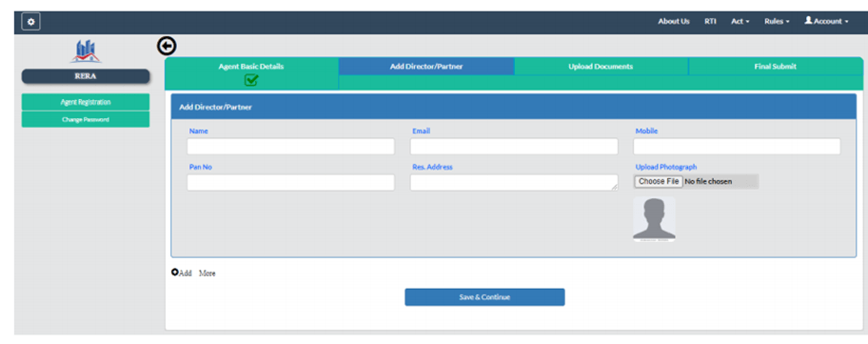Open the RTI link in top bar
Screen dimensions: 868x344
[710, 21]
